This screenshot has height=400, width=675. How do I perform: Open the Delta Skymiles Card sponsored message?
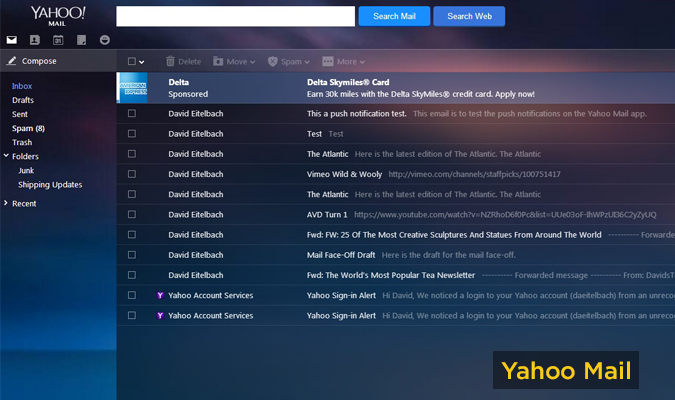pos(396,88)
